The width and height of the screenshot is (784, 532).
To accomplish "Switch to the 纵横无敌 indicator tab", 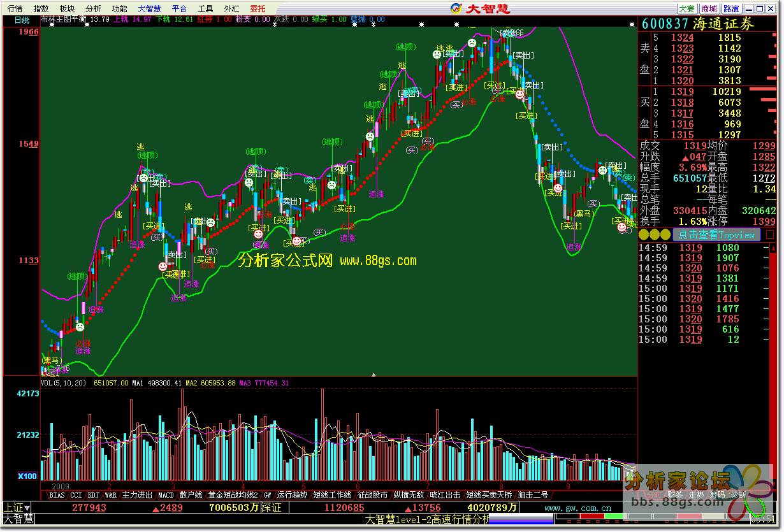I will pyautogui.click(x=409, y=494).
